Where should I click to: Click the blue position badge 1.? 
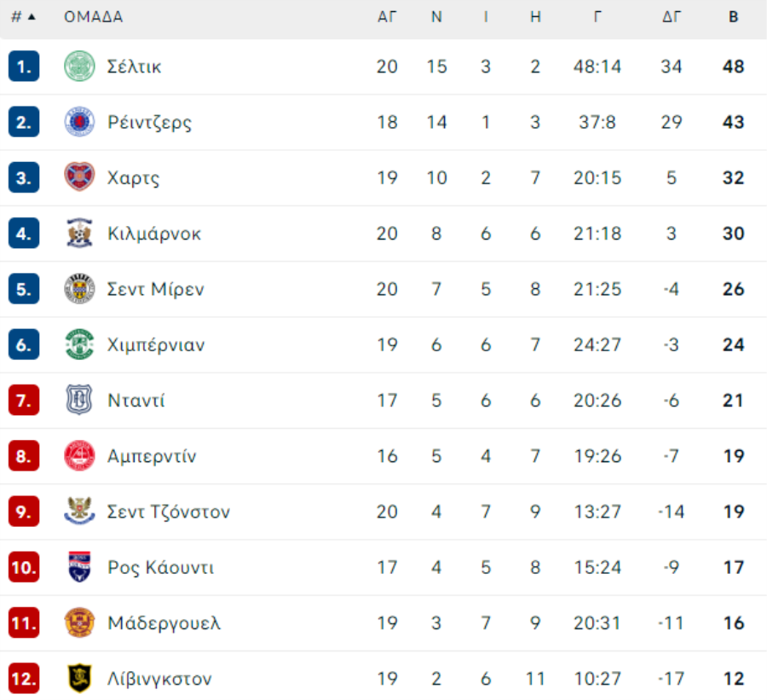click(x=24, y=67)
